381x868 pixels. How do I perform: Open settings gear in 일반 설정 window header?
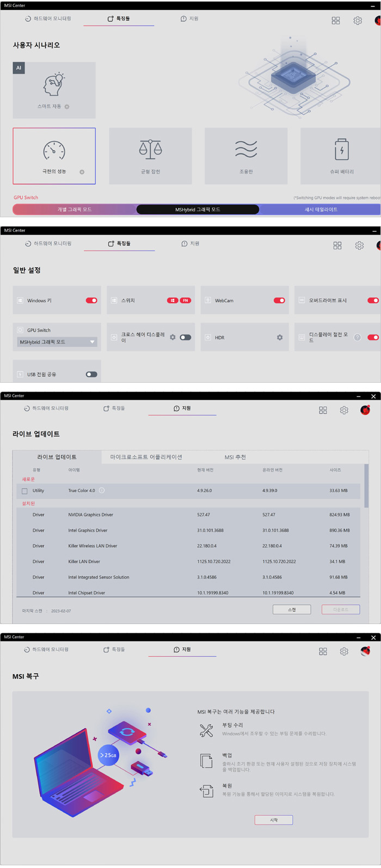click(359, 246)
